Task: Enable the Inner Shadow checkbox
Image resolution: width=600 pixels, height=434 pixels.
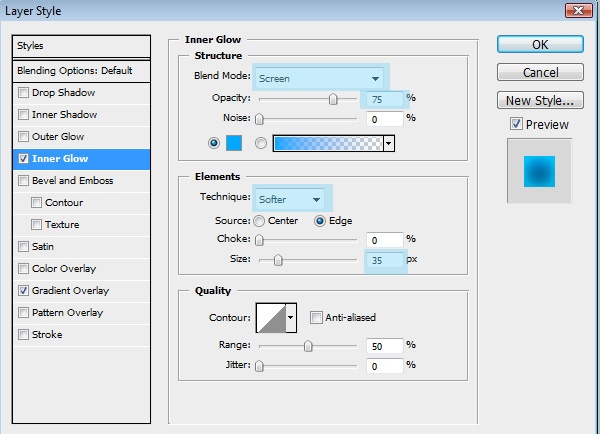Action: tap(23, 114)
